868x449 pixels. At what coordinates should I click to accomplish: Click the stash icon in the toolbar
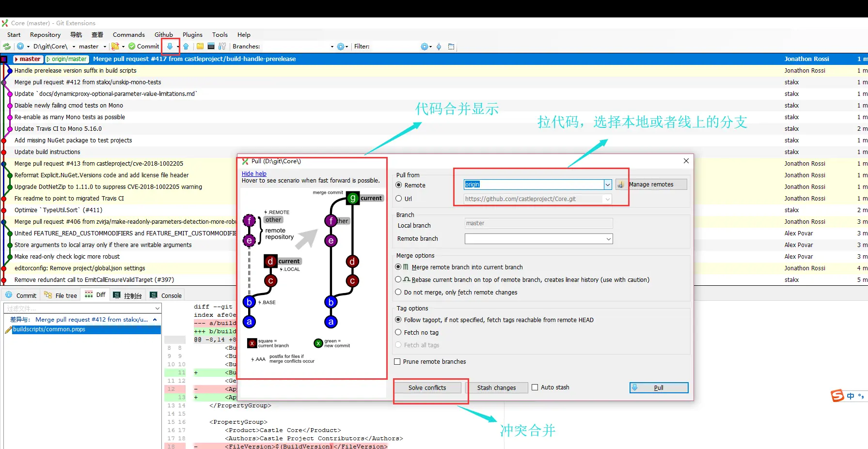tap(115, 46)
